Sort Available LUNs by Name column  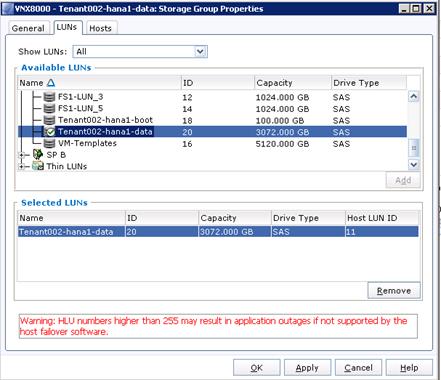point(99,83)
